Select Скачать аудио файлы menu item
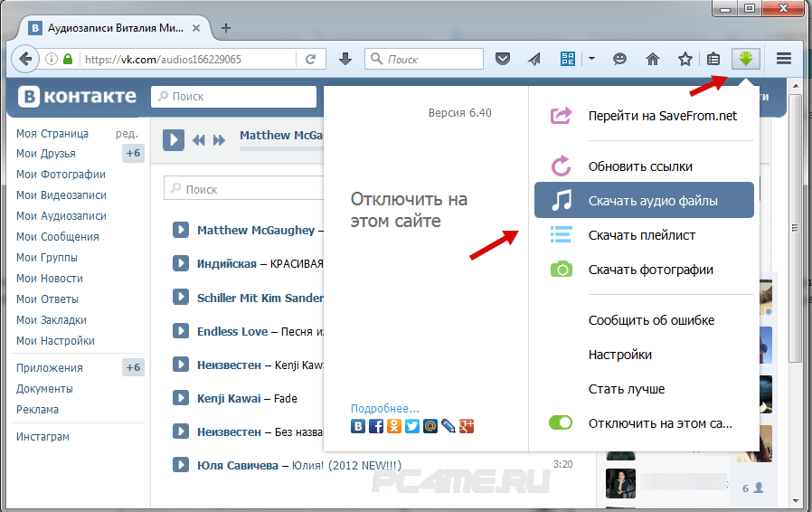The image size is (812, 512). [643, 201]
